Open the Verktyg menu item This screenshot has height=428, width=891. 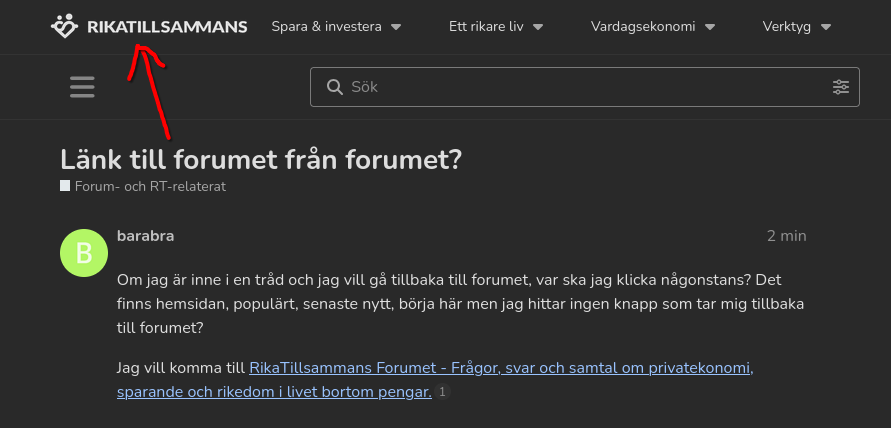click(x=788, y=27)
